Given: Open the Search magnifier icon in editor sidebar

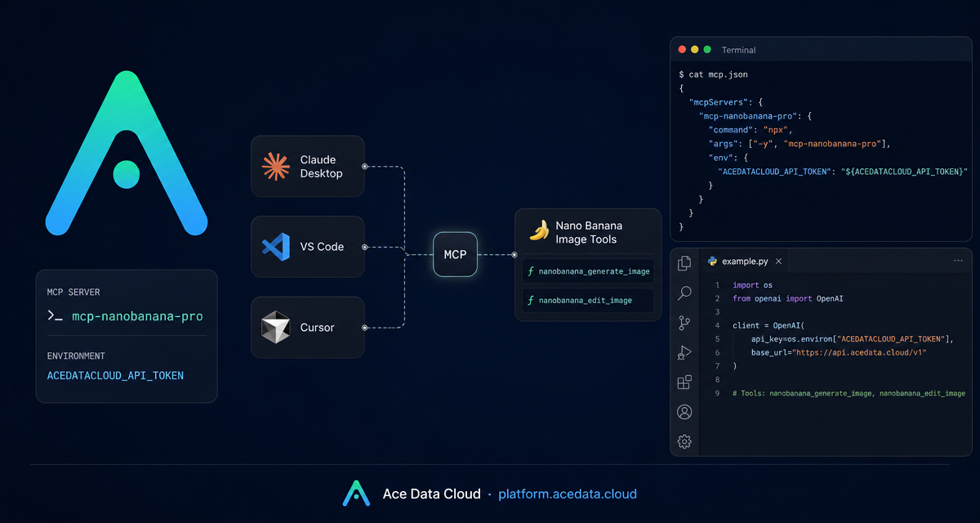Looking at the screenshot, I should pos(684,293).
